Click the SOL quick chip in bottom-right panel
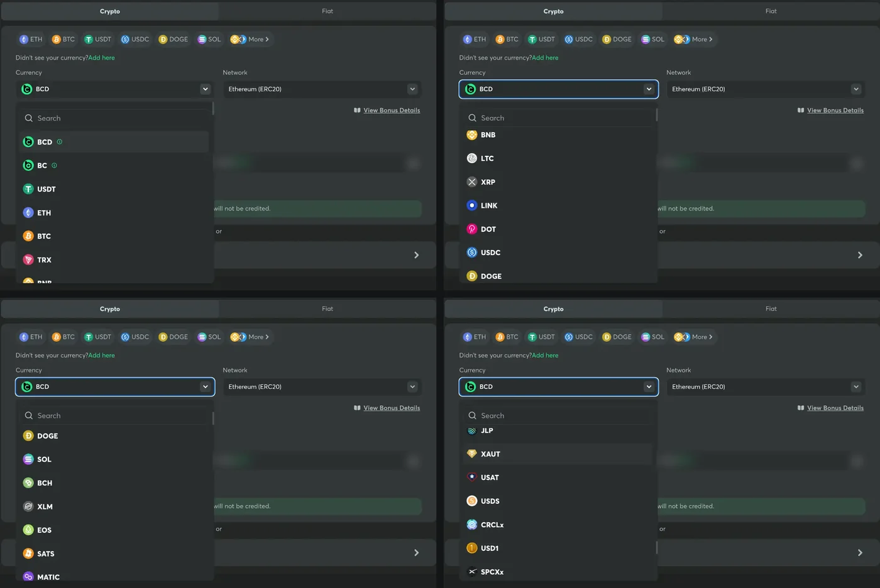This screenshot has width=880, height=588. [652, 337]
